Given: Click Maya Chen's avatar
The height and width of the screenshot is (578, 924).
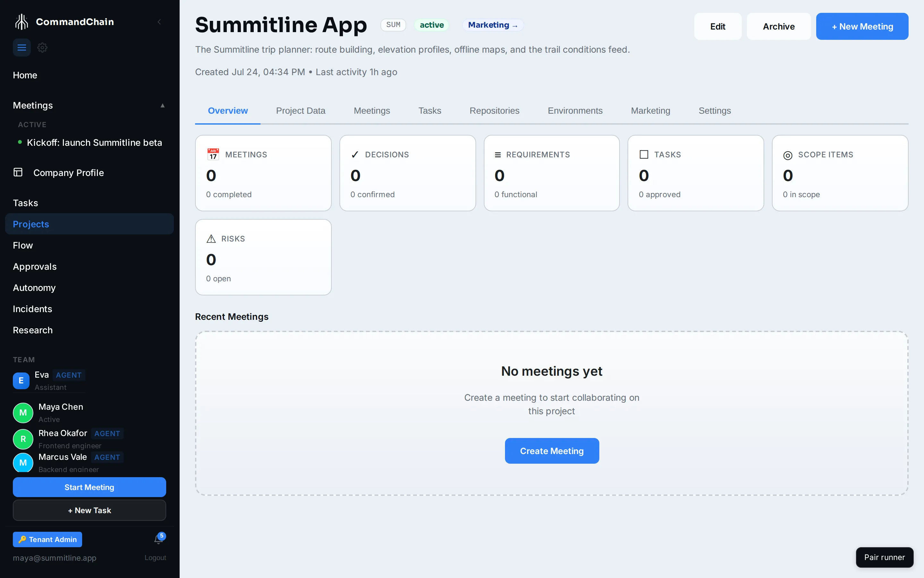Looking at the screenshot, I should pos(23,413).
